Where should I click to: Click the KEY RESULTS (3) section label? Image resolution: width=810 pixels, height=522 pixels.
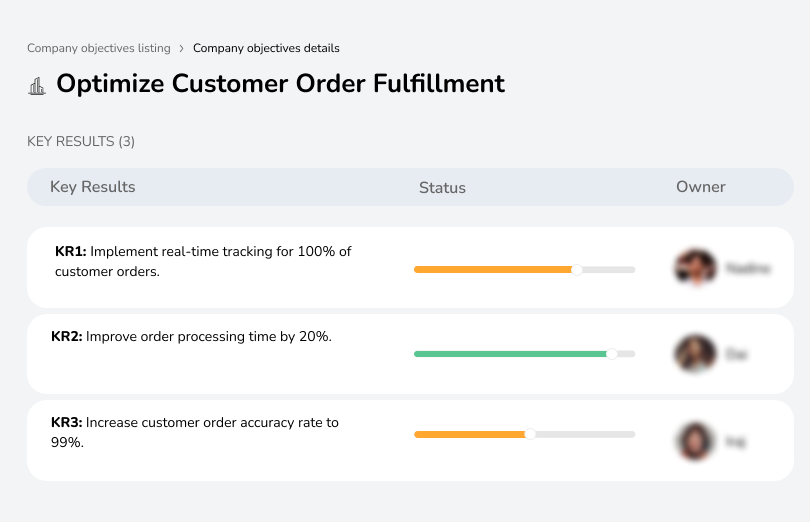pyautogui.click(x=81, y=142)
